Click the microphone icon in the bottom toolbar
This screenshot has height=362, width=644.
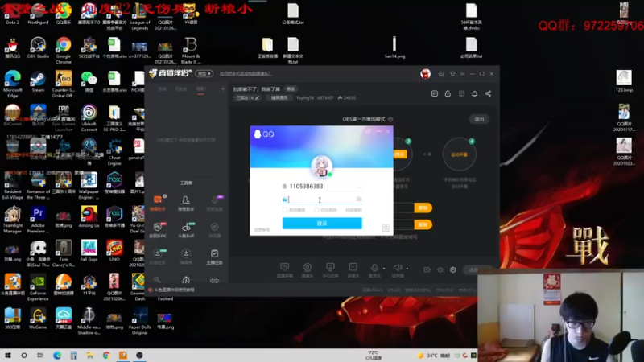point(374,268)
